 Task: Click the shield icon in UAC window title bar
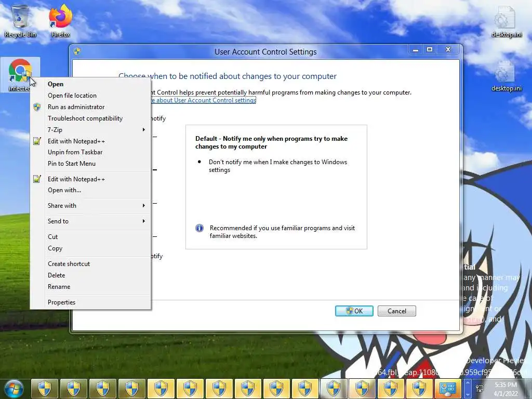click(x=77, y=51)
